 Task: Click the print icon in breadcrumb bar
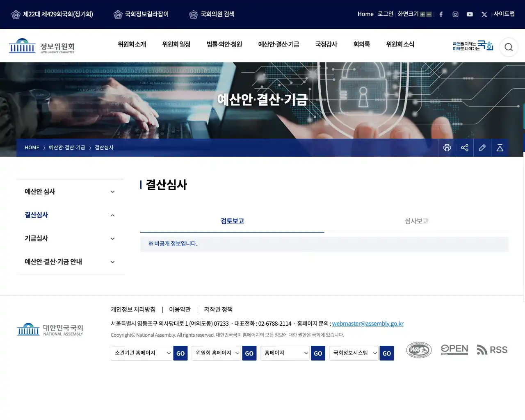coord(447,148)
